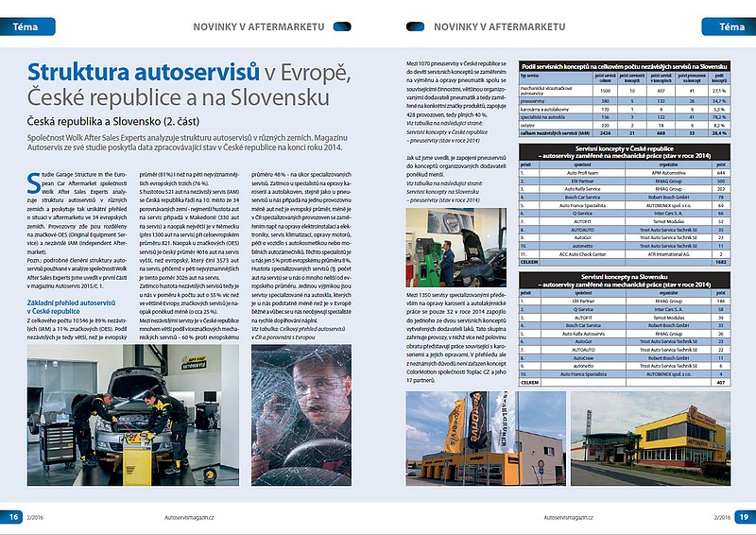Click the total value 407
This screenshot has height=535, width=756.
pos(721,382)
